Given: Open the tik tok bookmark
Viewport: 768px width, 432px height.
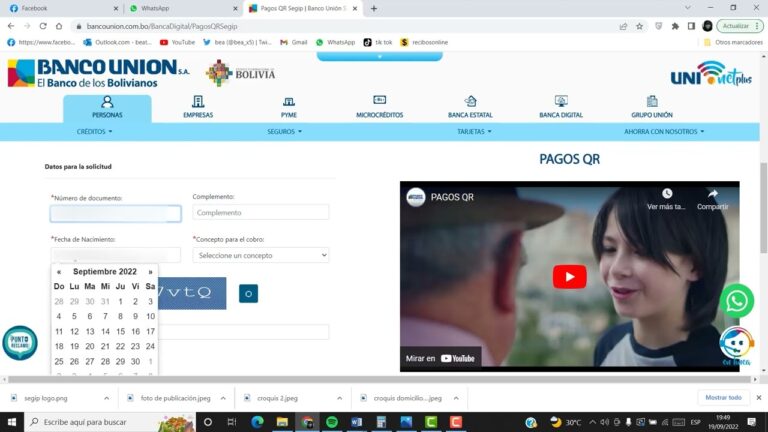Looking at the screenshot, I should tap(378, 43).
